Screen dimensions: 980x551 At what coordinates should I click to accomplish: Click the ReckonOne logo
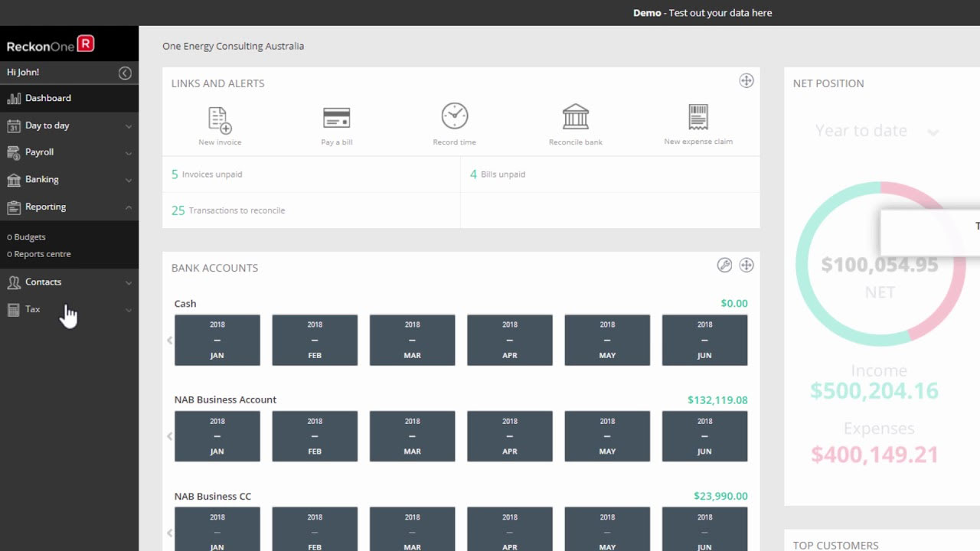tap(51, 45)
